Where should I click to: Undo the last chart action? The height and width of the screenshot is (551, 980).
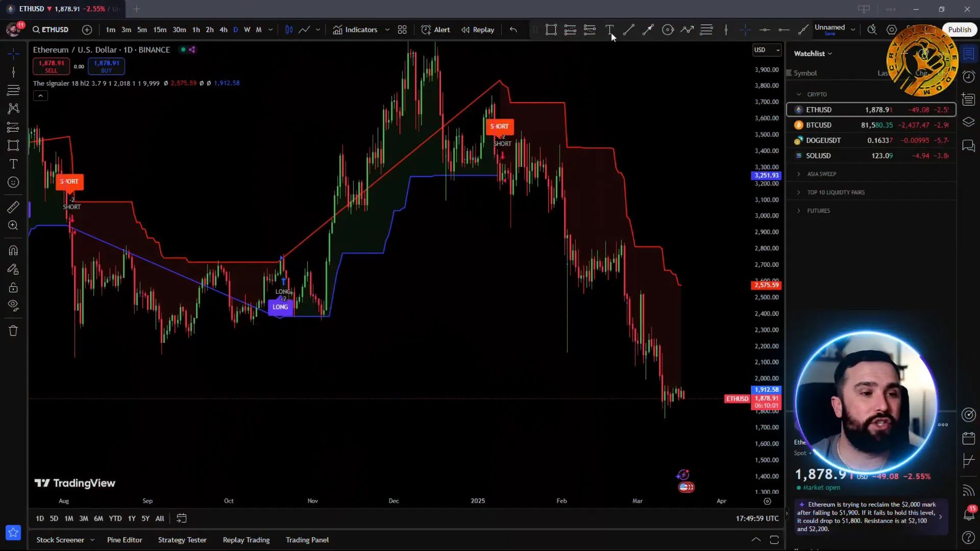point(513,30)
